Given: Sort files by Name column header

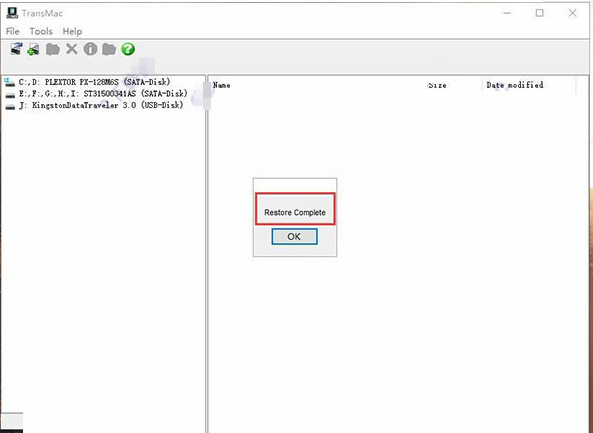Looking at the screenshot, I should click(x=222, y=85).
